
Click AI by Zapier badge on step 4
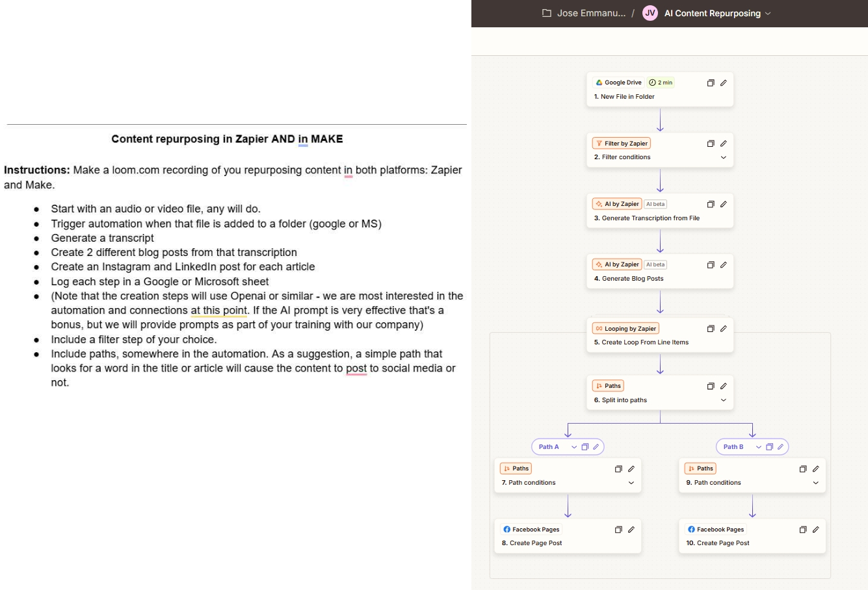pyautogui.click(x=617, y=264)
